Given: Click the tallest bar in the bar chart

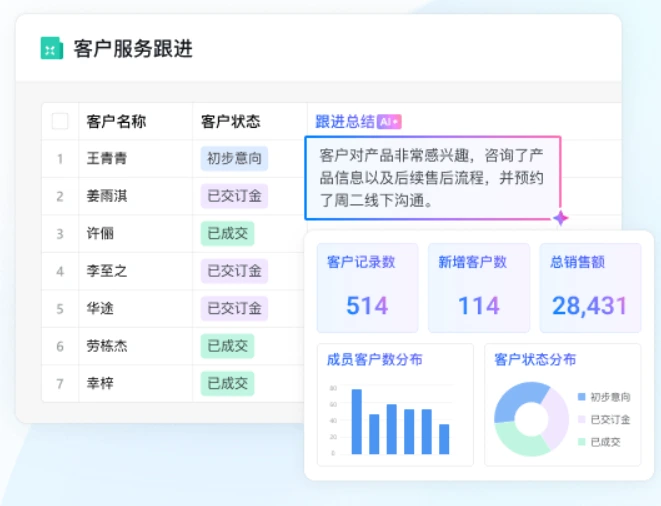Looking at the screenshot, I should (357, 422).
